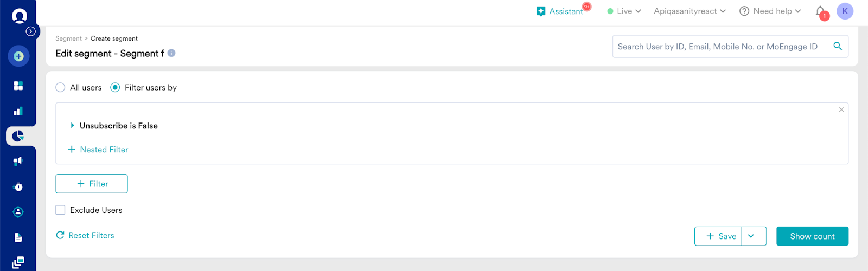This screenshot has width=868, height=271.
Task: Open the Need help menu
Action: click(x=770, y=11)
